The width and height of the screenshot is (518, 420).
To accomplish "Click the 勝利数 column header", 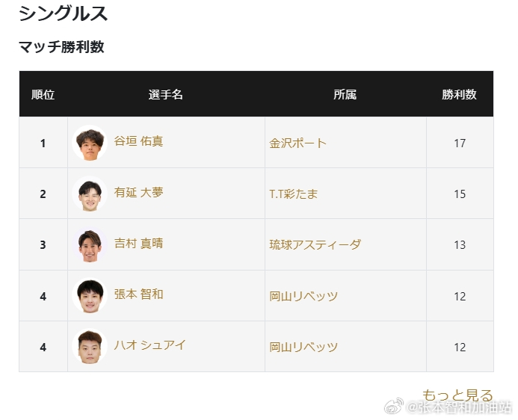I will (459, 94).
